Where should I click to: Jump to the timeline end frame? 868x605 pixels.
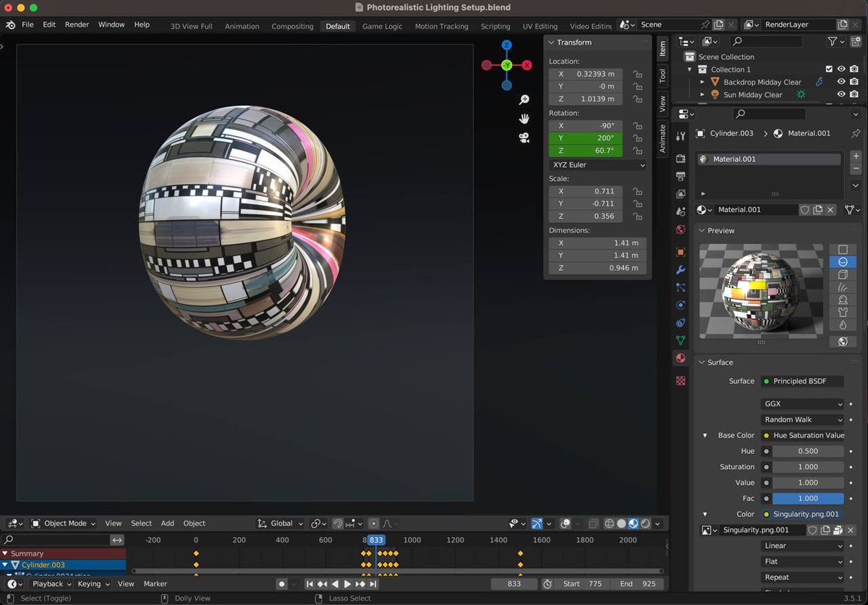coord(373,584)
